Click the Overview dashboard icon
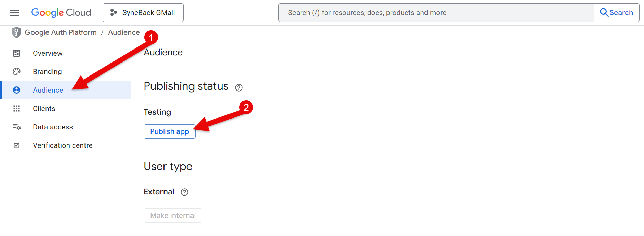 pos(16,53)
